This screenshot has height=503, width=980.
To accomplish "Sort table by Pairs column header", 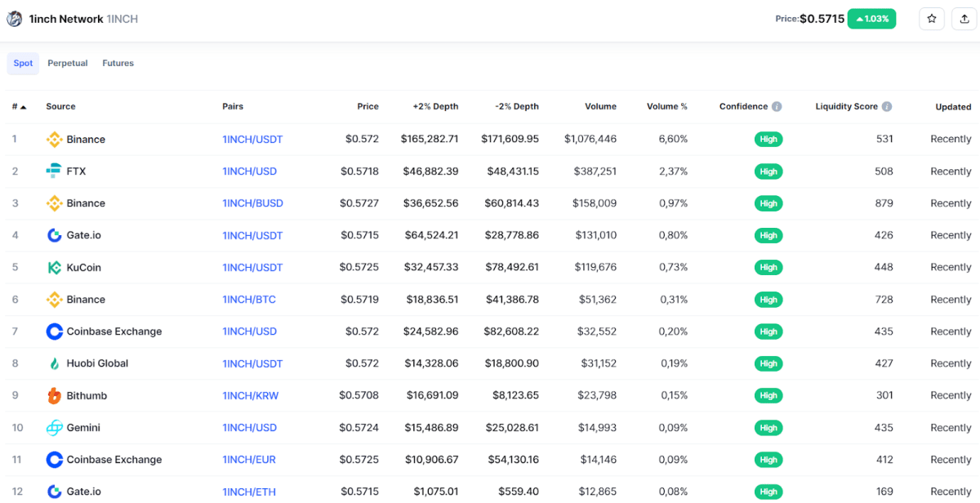I will click(233, 107).
